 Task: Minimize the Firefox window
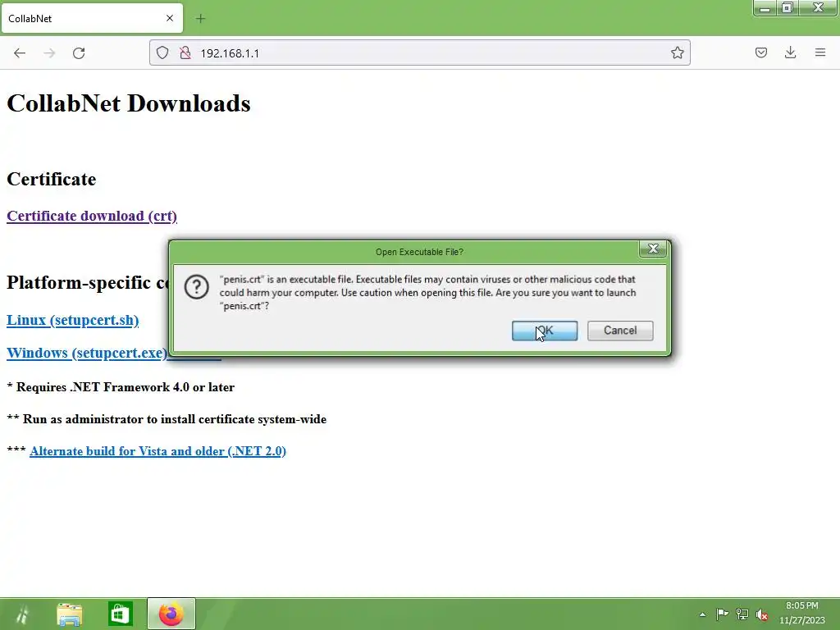tap(765, 8)
